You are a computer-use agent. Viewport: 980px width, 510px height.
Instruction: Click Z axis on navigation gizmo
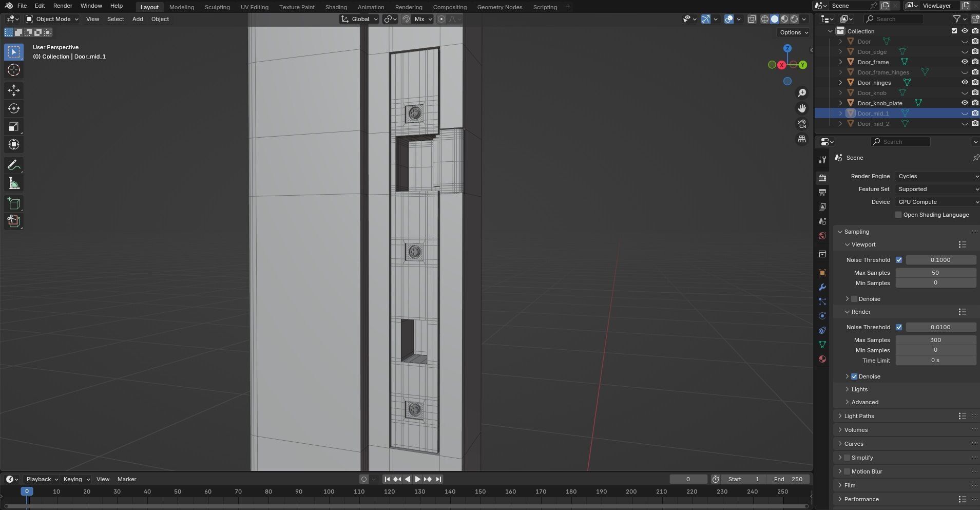787,48
